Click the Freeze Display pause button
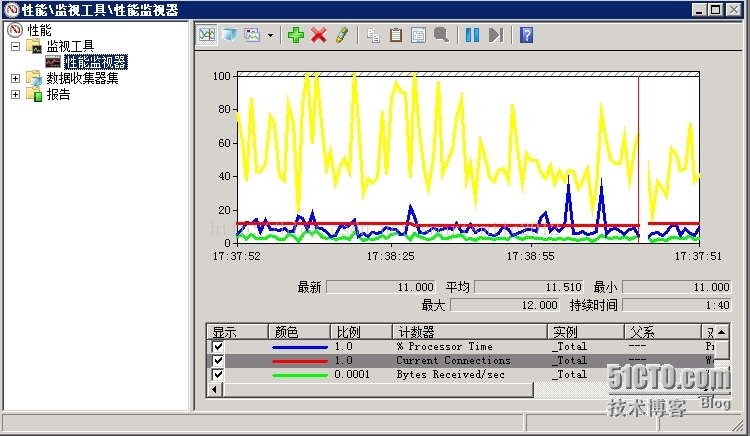 (x=473, y=35)
